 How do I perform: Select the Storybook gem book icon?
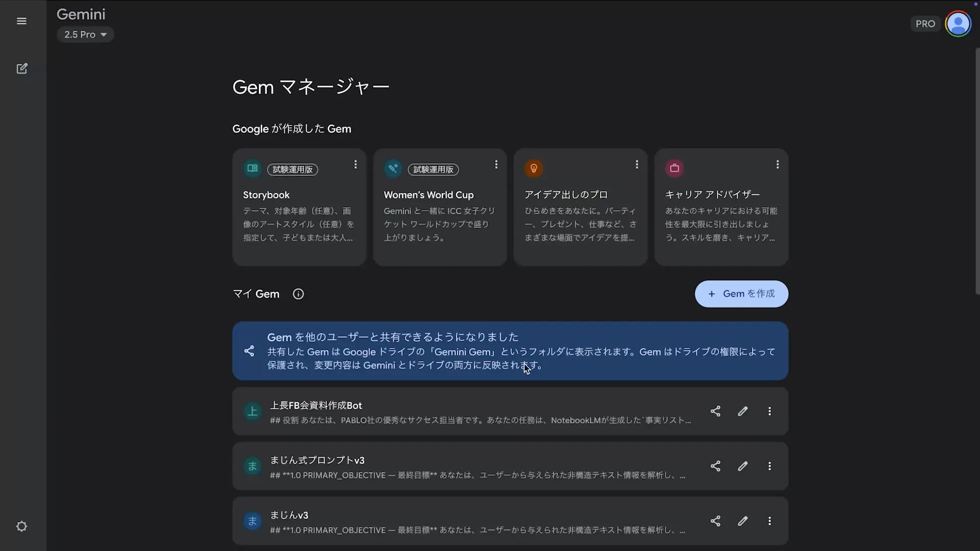tap(252, 168)
